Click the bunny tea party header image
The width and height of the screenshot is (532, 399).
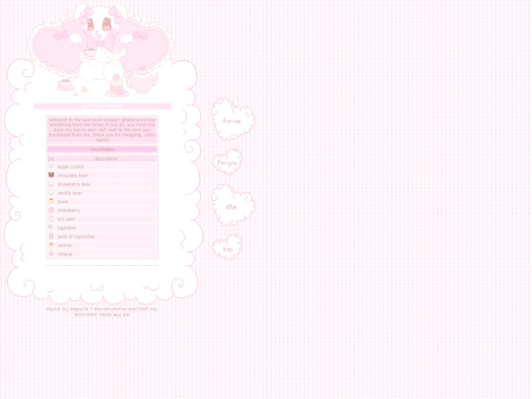click(101, 51)
